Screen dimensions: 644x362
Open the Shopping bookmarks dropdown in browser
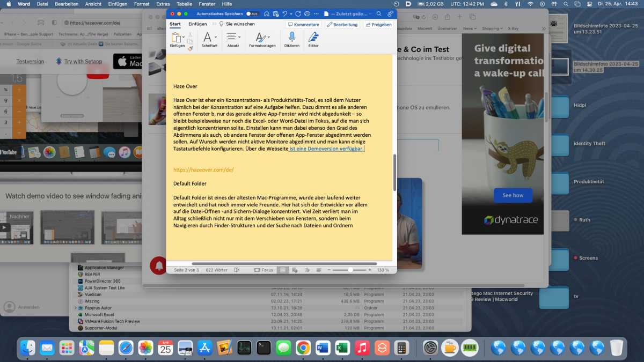[x=492, y=28]
